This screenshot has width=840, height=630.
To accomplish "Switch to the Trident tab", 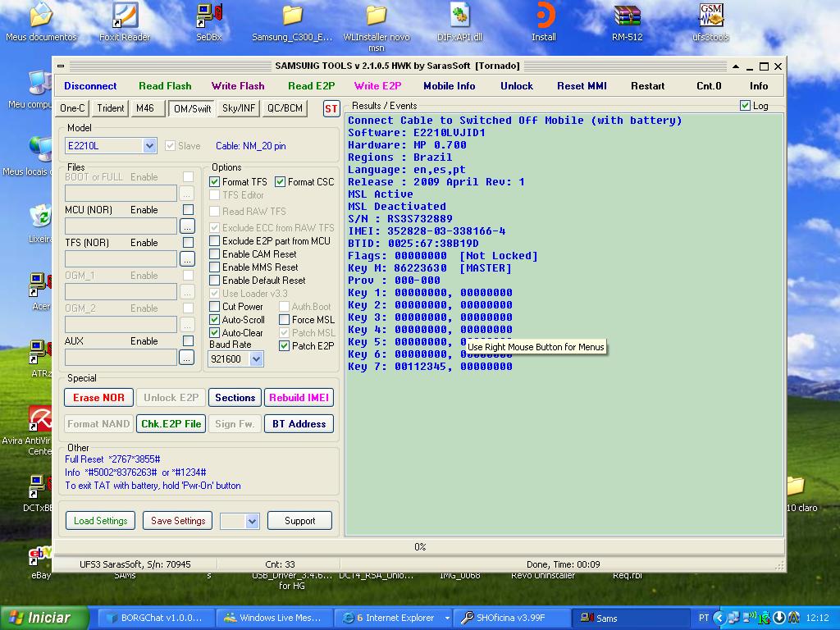I will click(x=111, y=109).
